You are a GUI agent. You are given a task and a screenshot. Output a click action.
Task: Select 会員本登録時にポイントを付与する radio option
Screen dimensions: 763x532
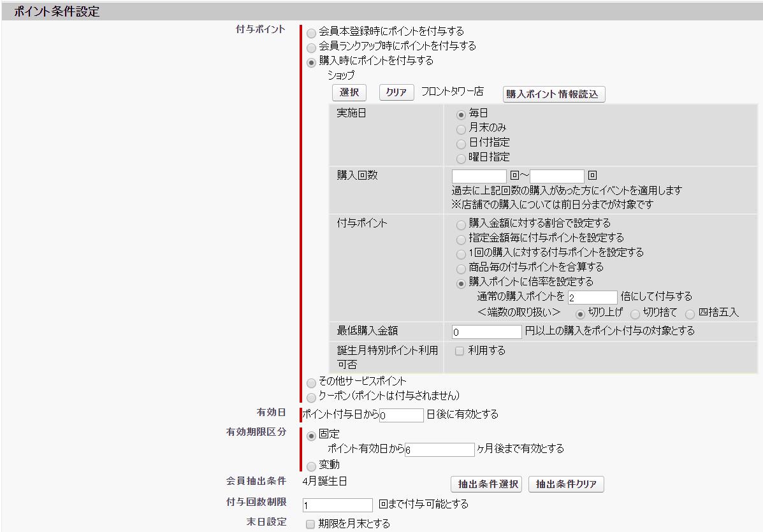[311, 32]
